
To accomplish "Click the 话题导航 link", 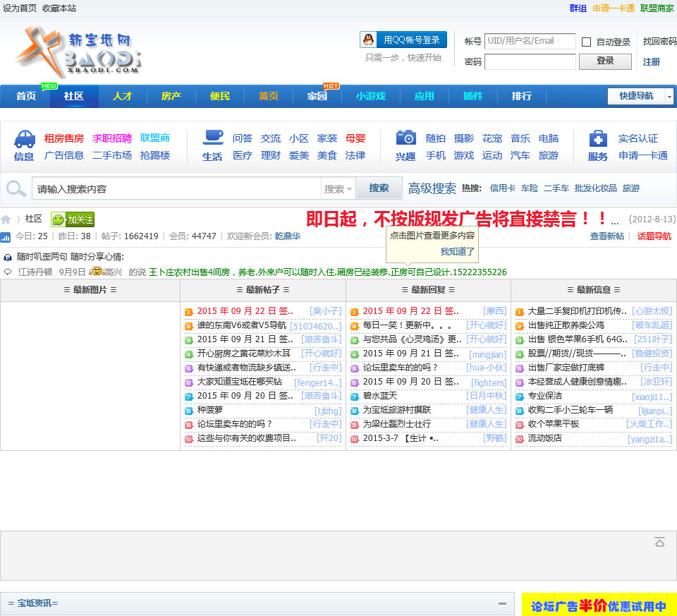I will (x=654, y=236).
